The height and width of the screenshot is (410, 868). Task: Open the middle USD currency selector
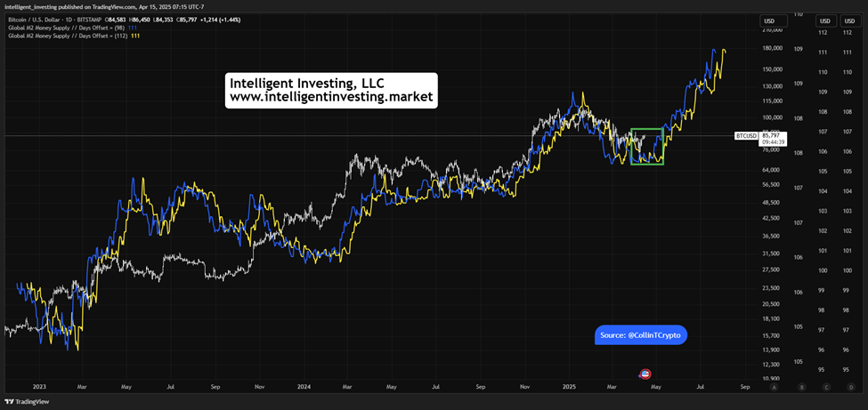(x=824, y=21)
